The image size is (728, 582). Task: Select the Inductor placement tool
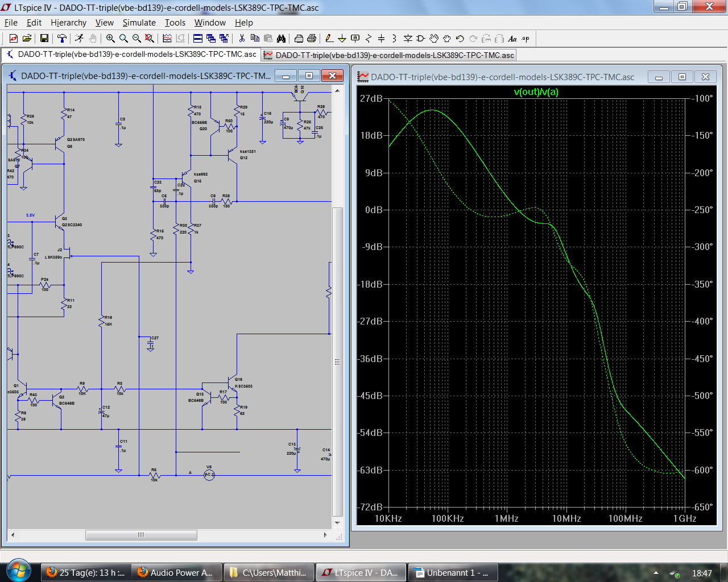pyautogui.click(x=394, y=38)
